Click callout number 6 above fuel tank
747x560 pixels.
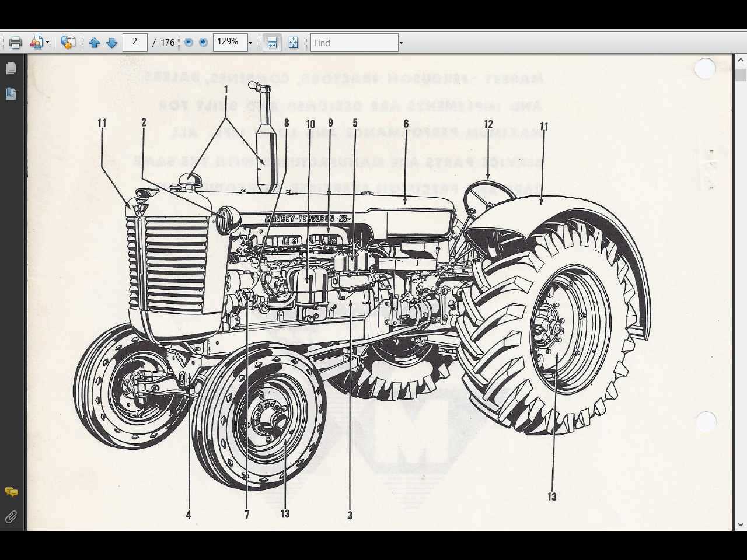(406, 124)
